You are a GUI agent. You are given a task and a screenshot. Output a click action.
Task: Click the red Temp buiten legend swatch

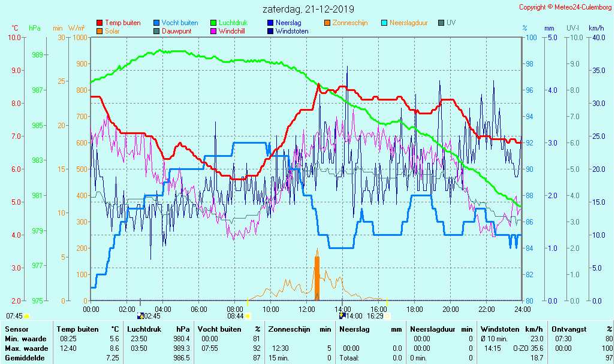[100, 23]
